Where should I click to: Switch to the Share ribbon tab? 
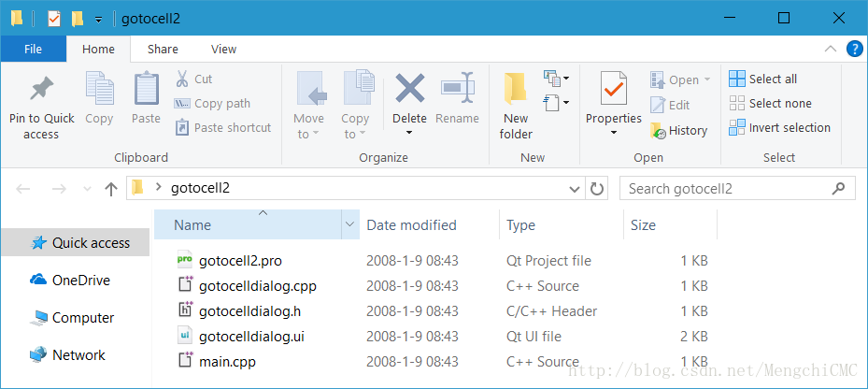pyautogui.click(x=163, y=50)
